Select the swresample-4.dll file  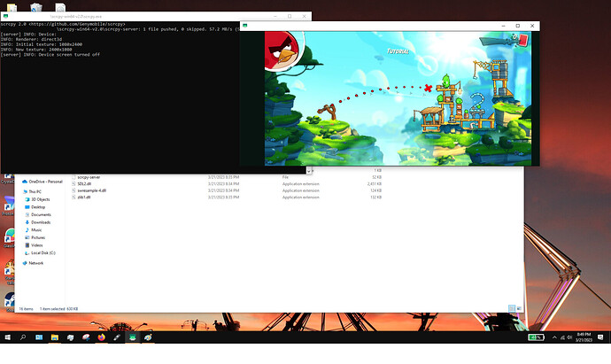pyautogui.click(x=92, y=190)
